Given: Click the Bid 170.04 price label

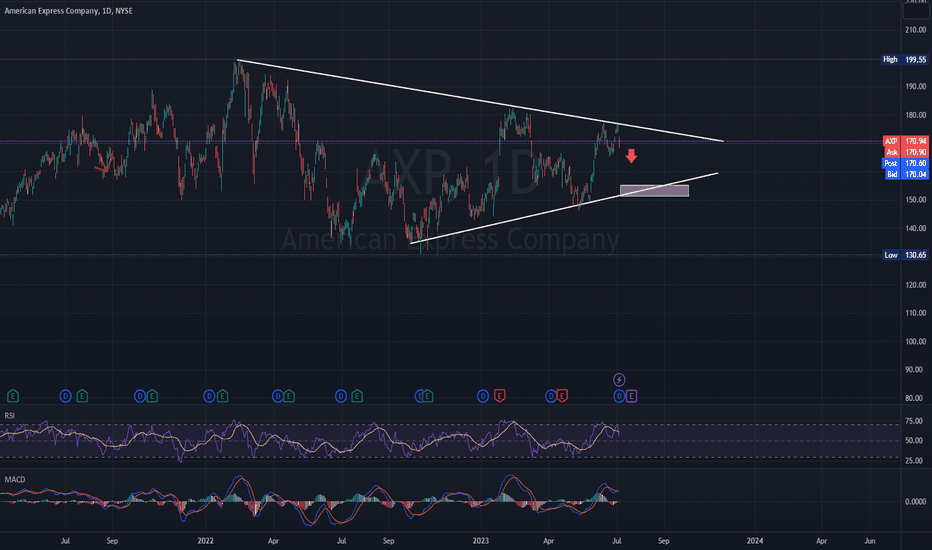Looking at the screenshot, I should click(x=906, y=174).
